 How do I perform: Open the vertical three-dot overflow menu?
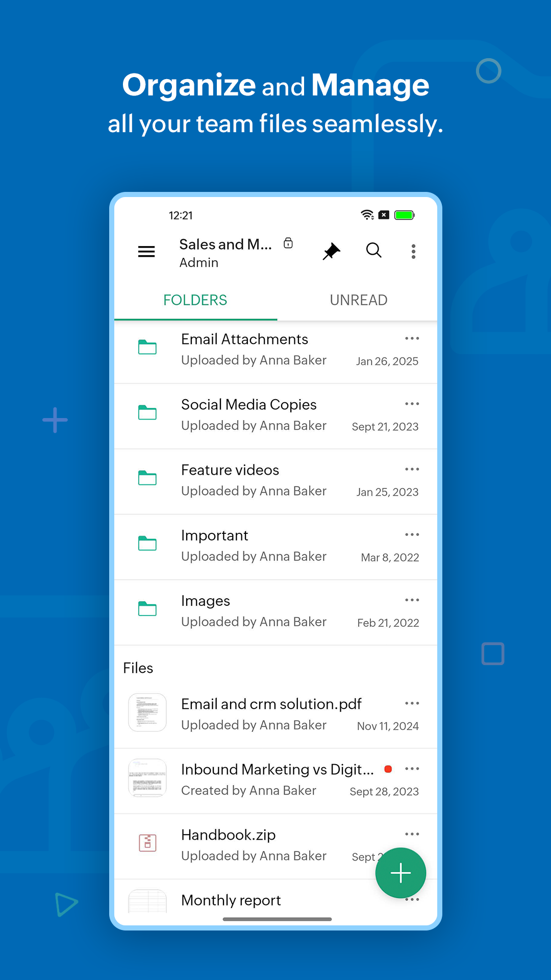click(413, 251)
